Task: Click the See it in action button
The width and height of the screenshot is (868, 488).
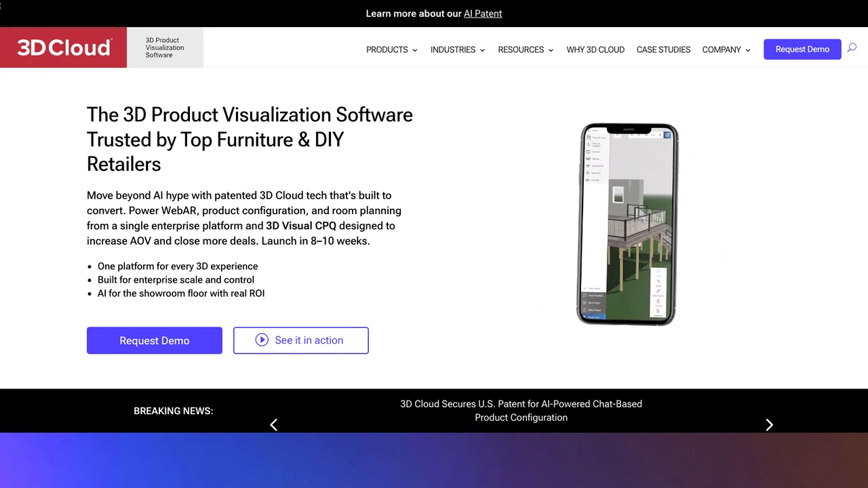Action: [x=301, y=340]
